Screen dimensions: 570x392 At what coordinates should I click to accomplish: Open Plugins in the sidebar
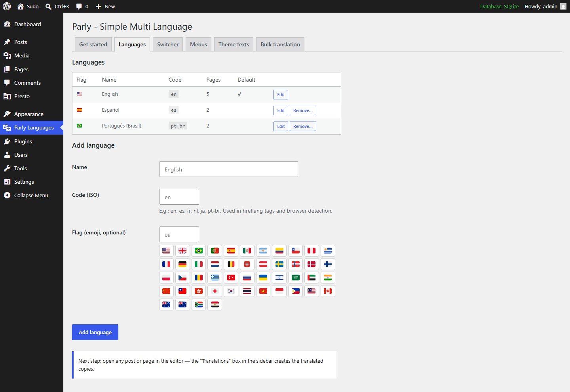(x=32, y=141)
